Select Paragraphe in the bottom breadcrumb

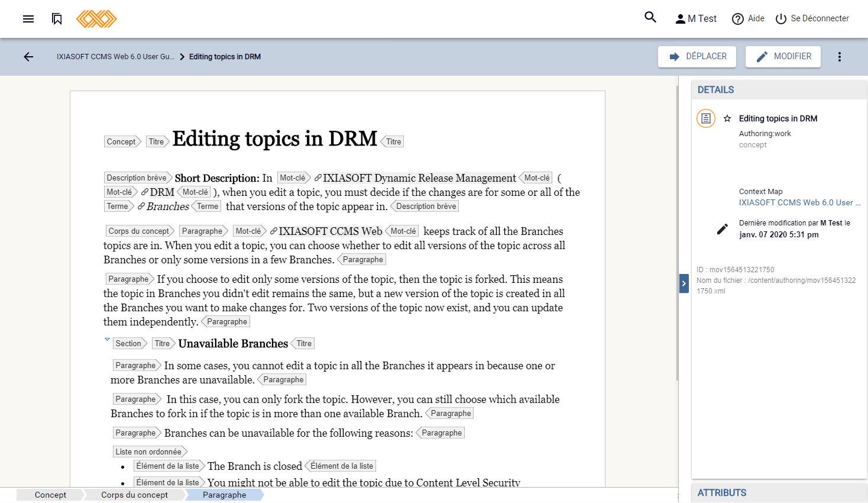[x=224, y=495]
